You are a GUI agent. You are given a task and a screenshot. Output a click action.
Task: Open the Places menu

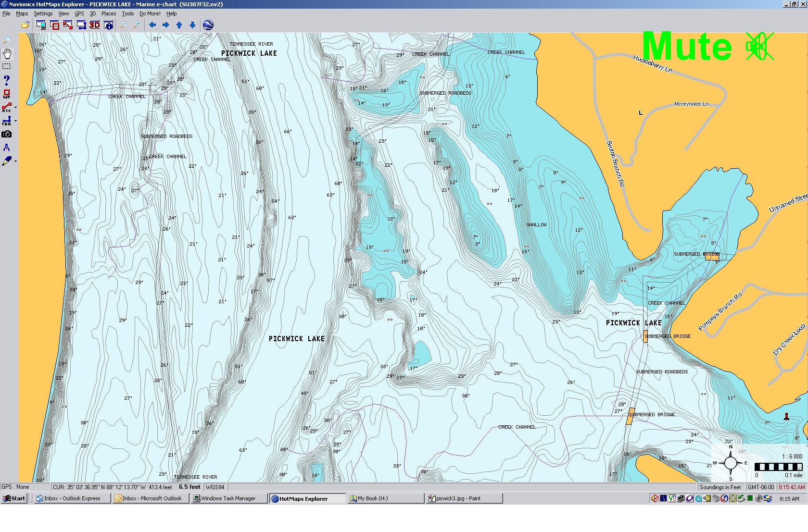point(108,13)
